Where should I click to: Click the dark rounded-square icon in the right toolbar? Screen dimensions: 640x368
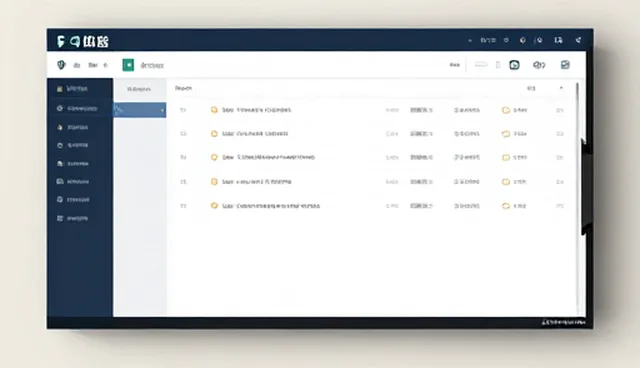coord(514,65)
